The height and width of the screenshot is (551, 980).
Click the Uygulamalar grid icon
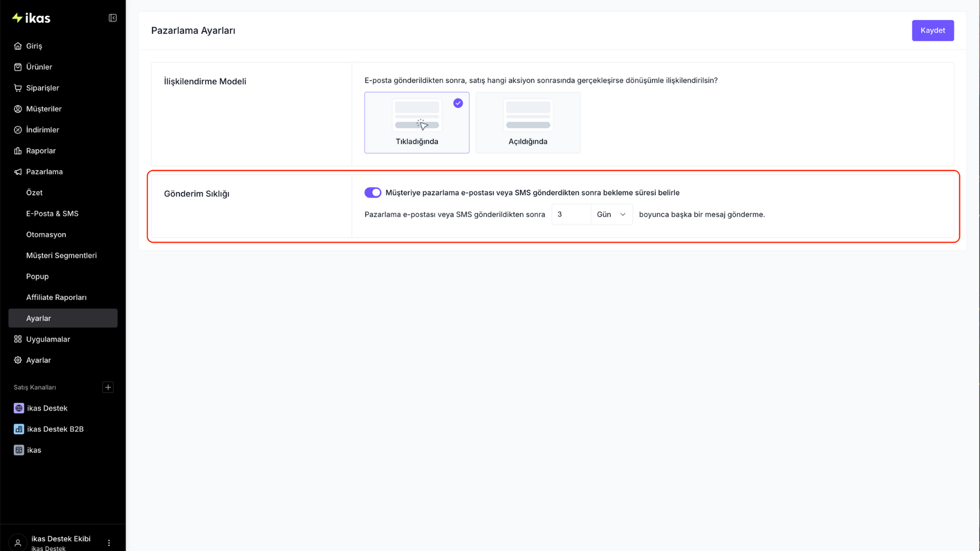[18, 339]
